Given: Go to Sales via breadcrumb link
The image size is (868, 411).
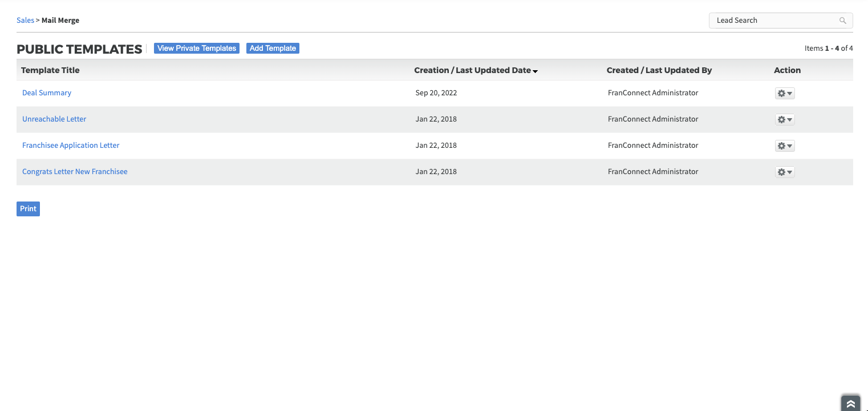Looking at the screenshot, I should pyautogui.click(x=25, y=21).
